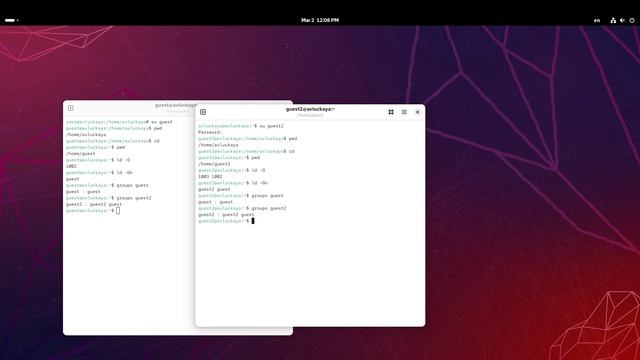
Task: Click 'id -Gn' command in back terminal
Action: (x=124, y=173)
